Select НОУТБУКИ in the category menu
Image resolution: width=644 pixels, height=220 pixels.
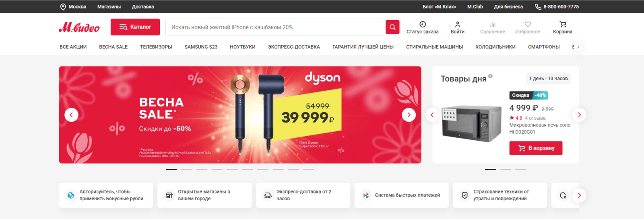pyautogui.click(x=243, y=47)
